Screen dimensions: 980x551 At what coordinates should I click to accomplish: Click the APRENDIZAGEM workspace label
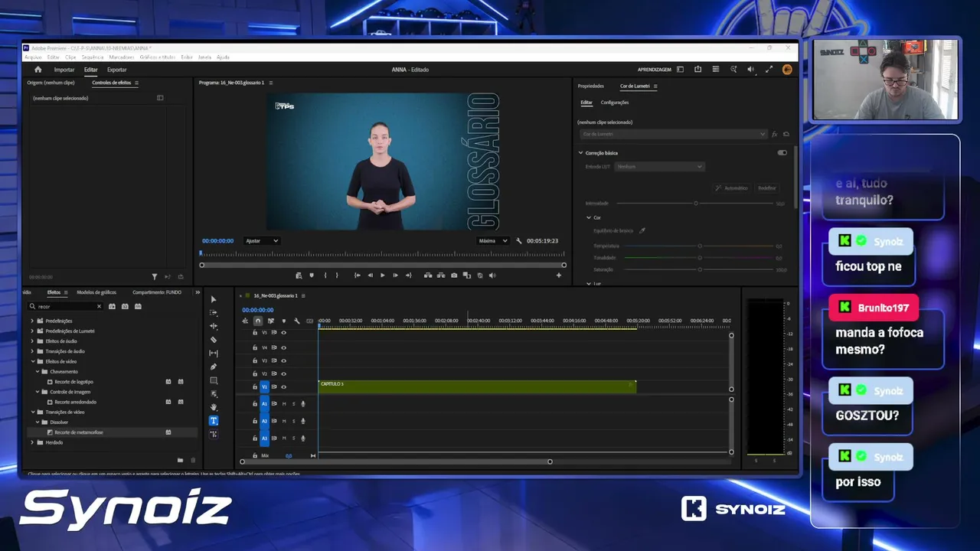[655, 70]
